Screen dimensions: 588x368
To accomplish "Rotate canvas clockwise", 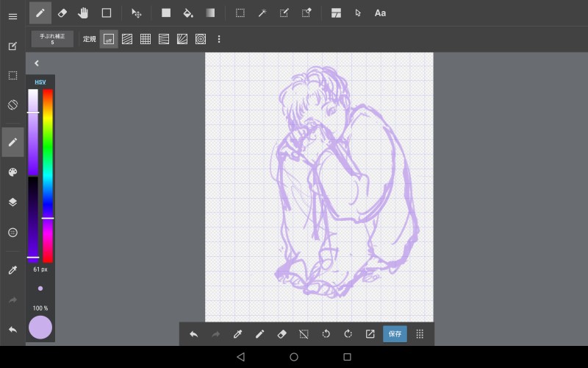I will pyautogui.click(x=348, y=334).
